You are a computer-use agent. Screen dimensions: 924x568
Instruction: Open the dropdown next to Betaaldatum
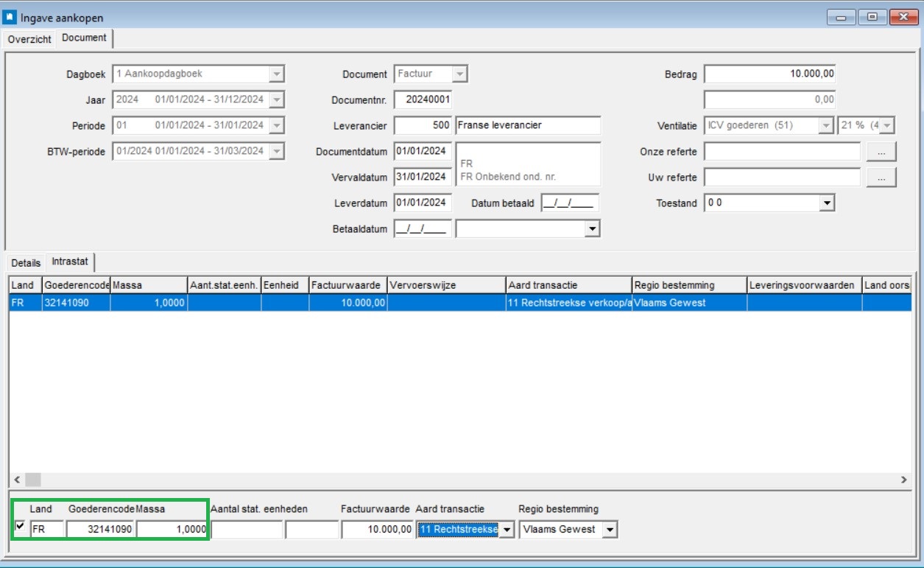click(593, 230)
